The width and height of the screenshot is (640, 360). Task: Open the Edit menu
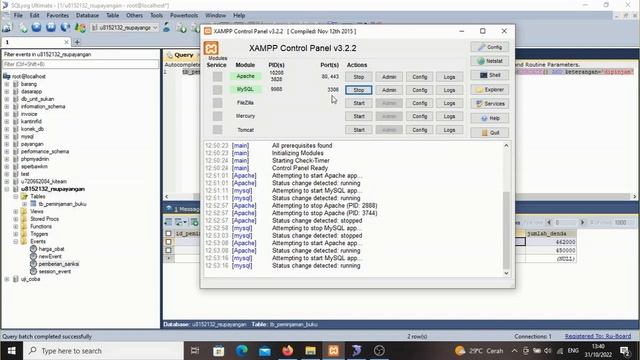pos(35,16)
